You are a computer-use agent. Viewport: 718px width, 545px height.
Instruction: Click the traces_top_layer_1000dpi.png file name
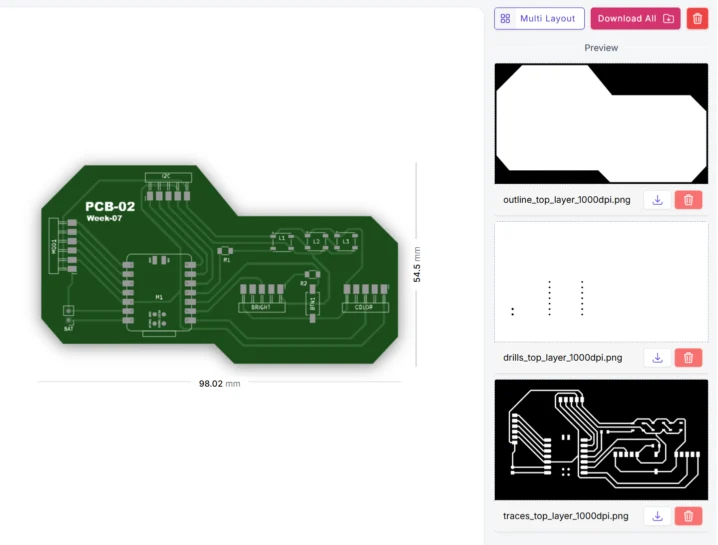click(566, 516)
